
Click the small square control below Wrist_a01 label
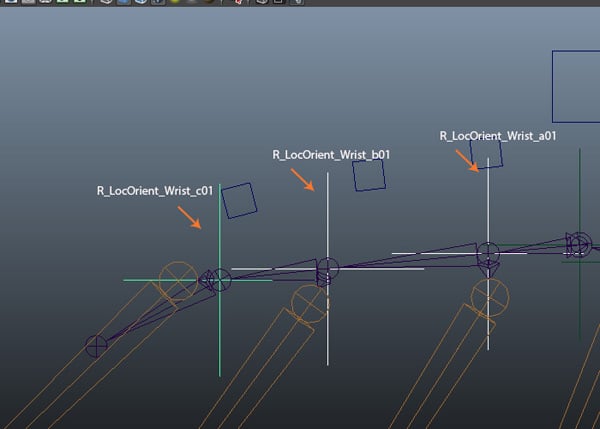487,153
